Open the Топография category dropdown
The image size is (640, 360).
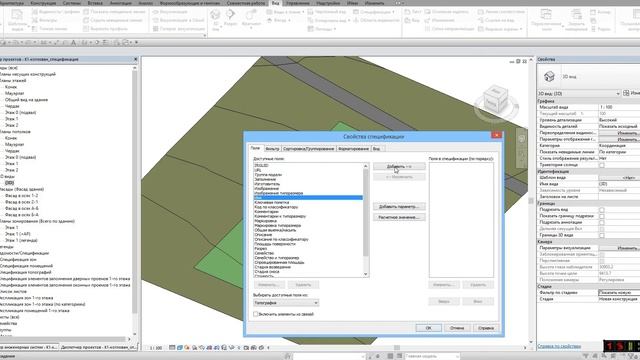click(x=286, y=303)
